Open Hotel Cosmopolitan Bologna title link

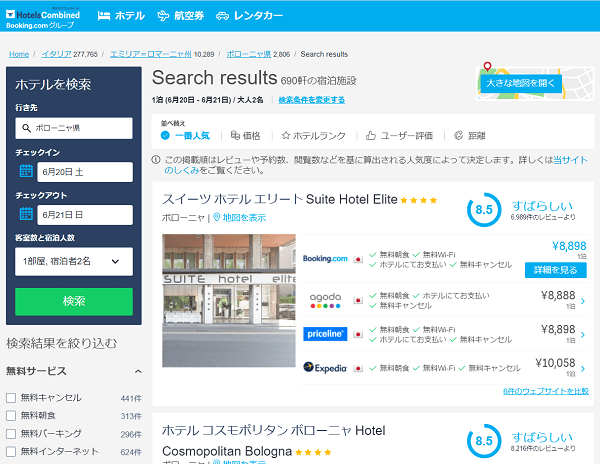[274, 441]
